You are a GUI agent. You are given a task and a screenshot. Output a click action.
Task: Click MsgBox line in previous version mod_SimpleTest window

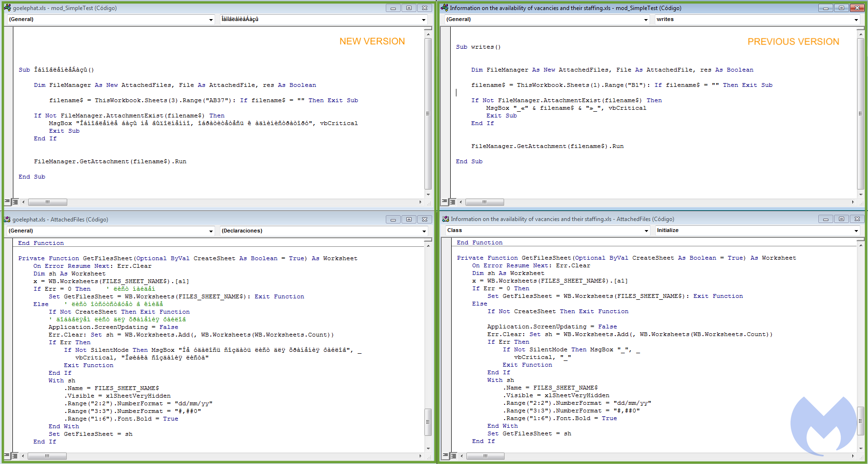pyautogui.click(x=567, y=108)
